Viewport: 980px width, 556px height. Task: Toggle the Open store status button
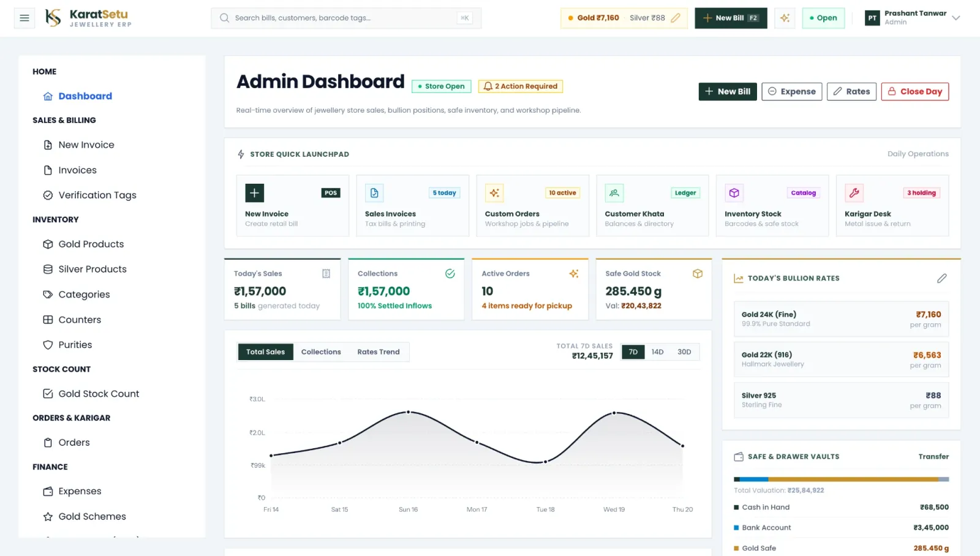pyautogui.click(x=823, y=18)
